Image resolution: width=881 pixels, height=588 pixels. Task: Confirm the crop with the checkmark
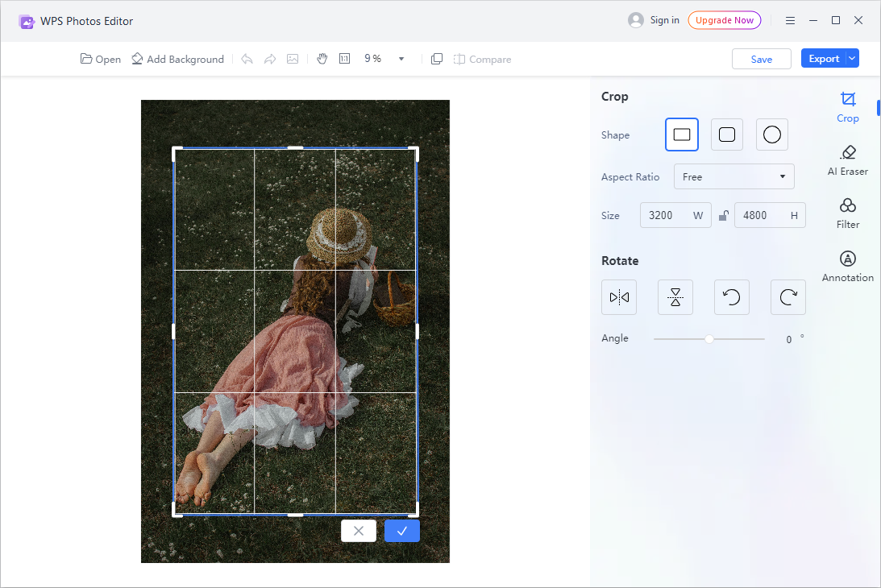[x=401, y=531]
